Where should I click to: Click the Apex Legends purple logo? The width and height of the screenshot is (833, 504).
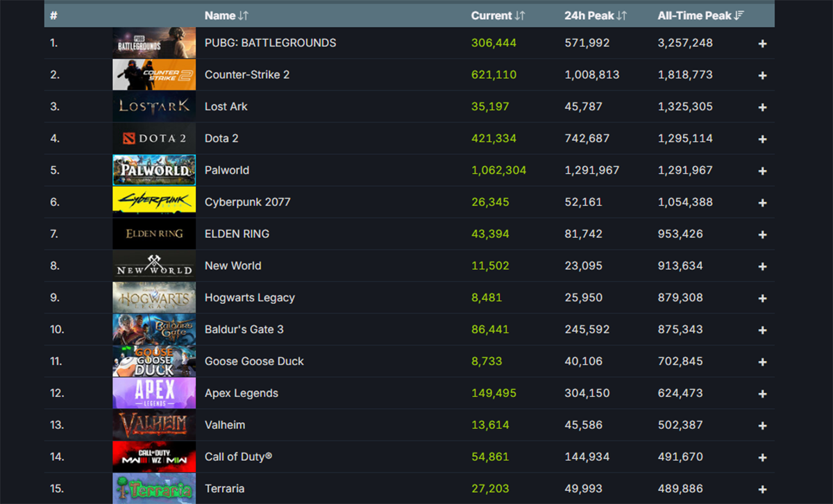[x=153, y=394]
